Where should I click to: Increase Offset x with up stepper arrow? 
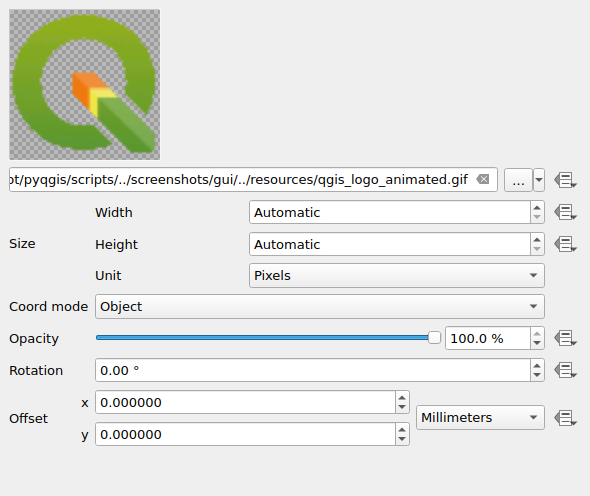click(402, 397)
